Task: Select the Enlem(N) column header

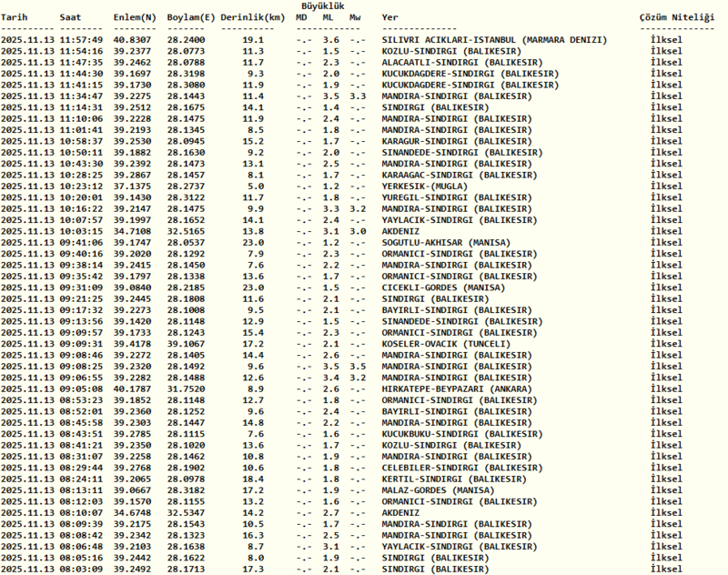Action: point(134,17)
